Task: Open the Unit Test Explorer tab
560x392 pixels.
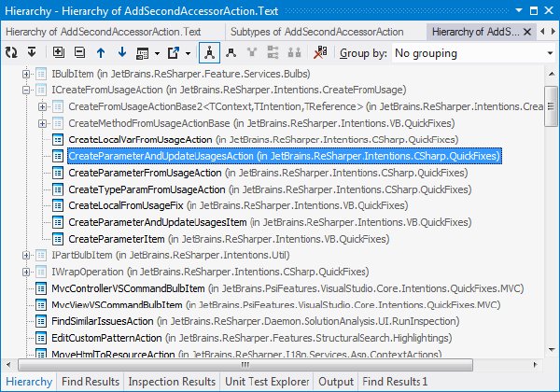Action: click(267, 382)
